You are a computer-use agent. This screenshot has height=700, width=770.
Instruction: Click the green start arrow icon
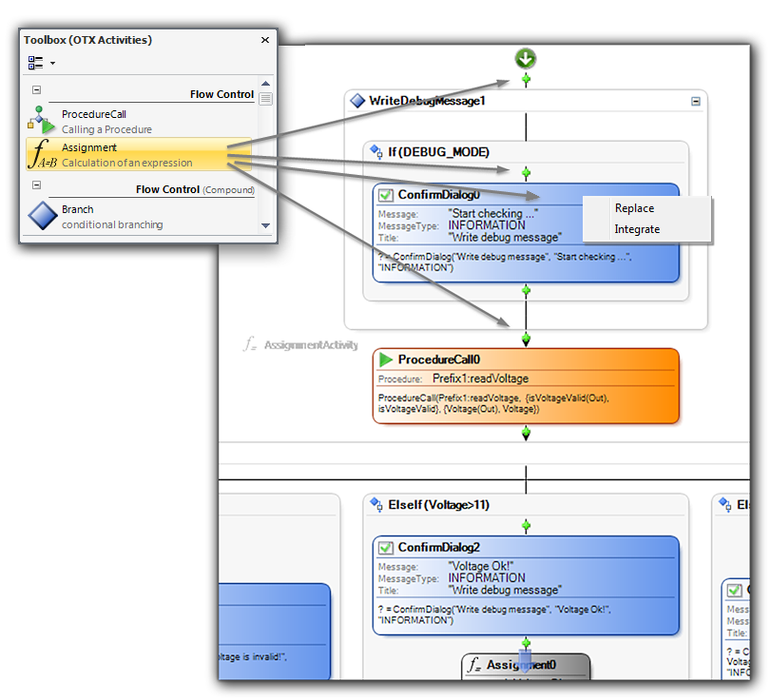(x=526, y=59)
